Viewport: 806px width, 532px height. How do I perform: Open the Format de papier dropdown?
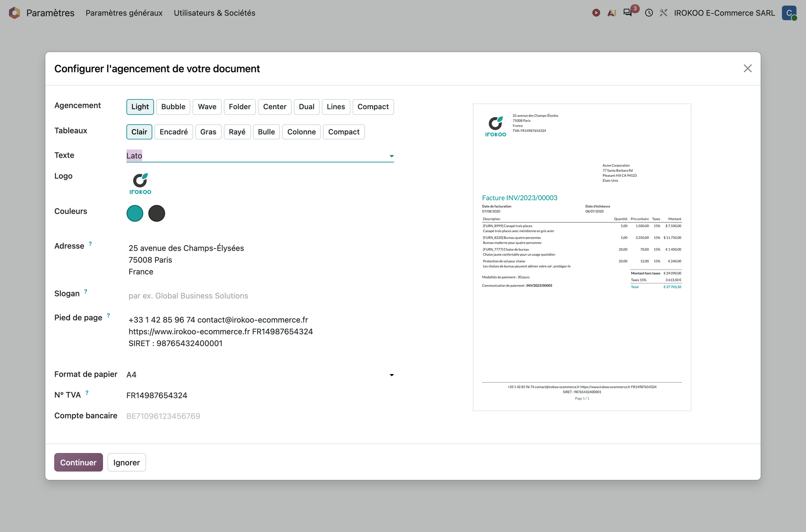pyautogui.click(x=260, y=375)
